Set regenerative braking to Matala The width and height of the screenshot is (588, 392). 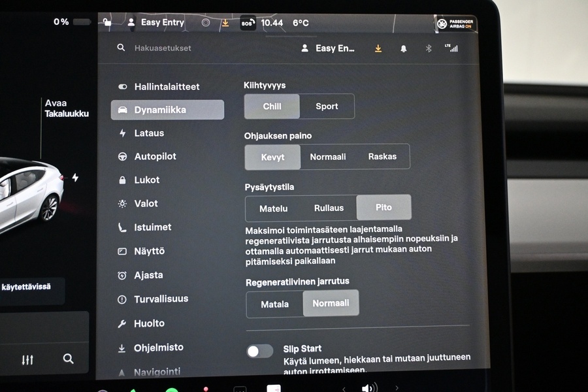[x=274, y=304]
